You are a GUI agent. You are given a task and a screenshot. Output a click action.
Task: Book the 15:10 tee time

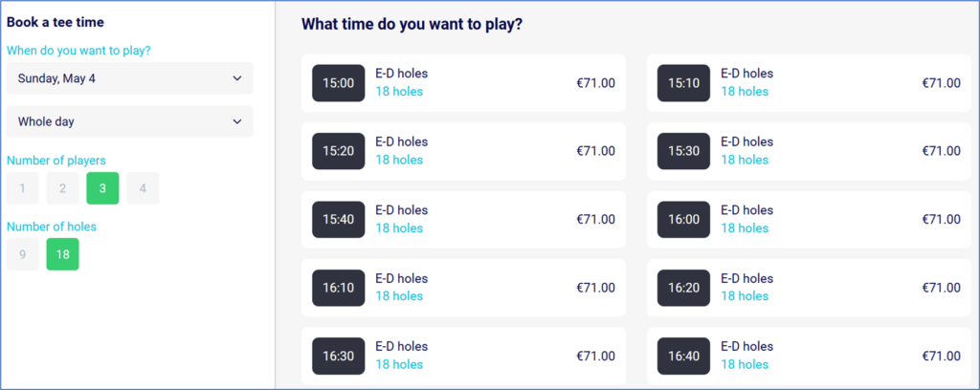[683, 83]
